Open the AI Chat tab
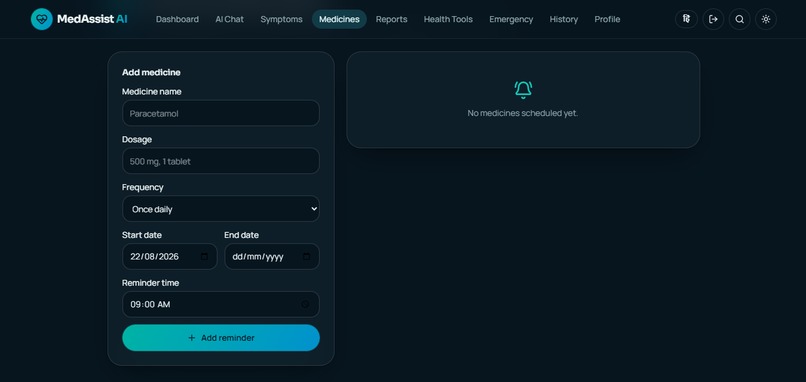 coord(229,19)
